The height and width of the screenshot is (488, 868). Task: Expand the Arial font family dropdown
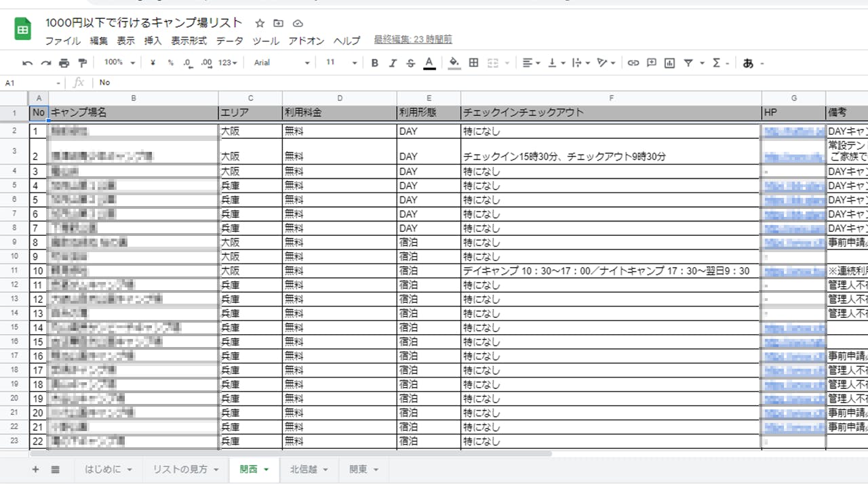click(281, 63)
